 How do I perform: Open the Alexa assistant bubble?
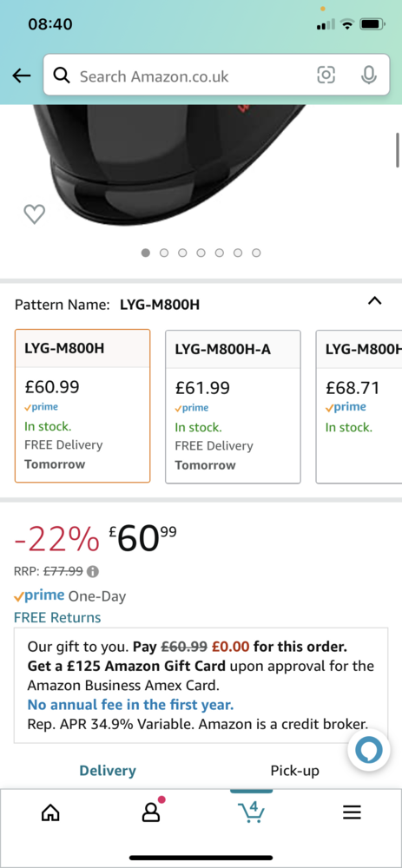[x=369, y=751]
